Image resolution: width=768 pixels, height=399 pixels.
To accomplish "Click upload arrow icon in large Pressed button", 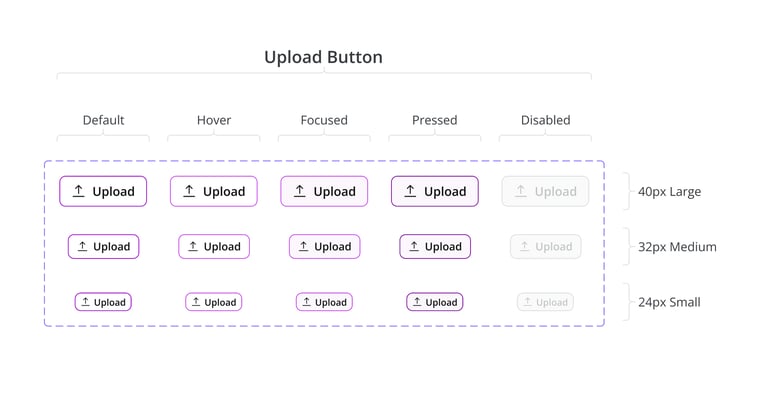I will pos(410,191).
